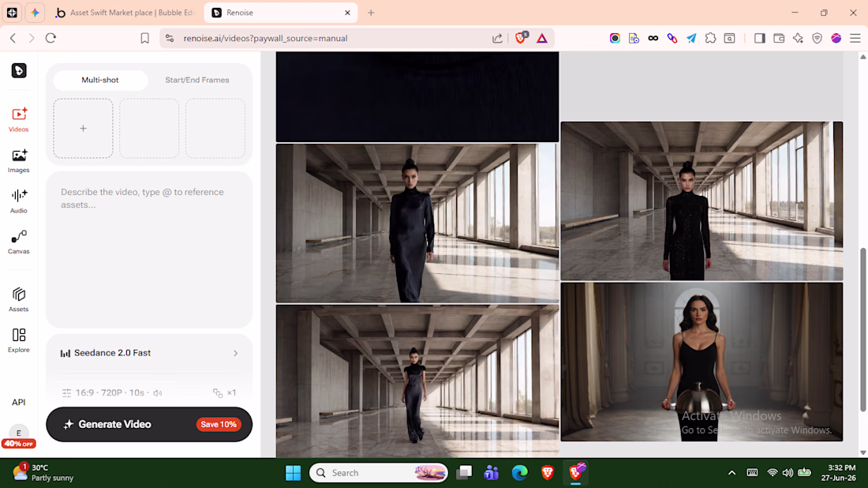
Task: Open the user profile avatar E
Action: (19, 433)
